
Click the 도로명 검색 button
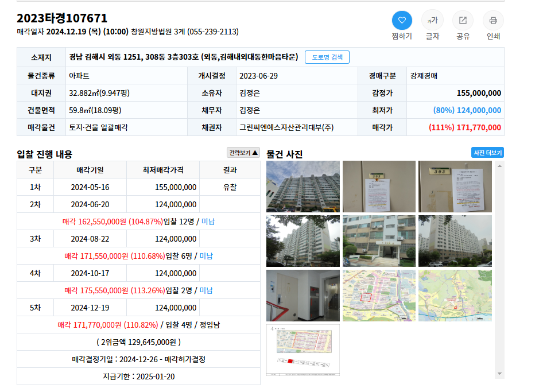pyautogui.click(x=327, y=57)
